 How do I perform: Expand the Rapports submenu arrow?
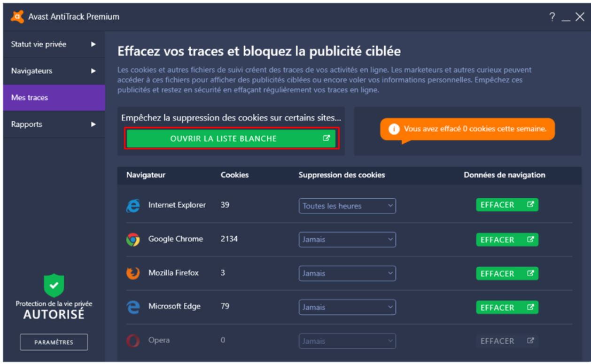pyautogui.click(x=93, y=124)
